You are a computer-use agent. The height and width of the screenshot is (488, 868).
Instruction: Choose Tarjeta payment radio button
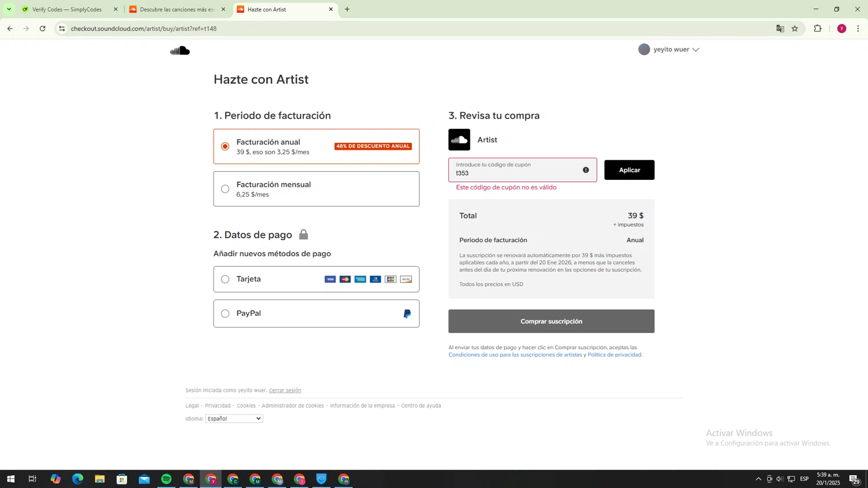point(225,279)
